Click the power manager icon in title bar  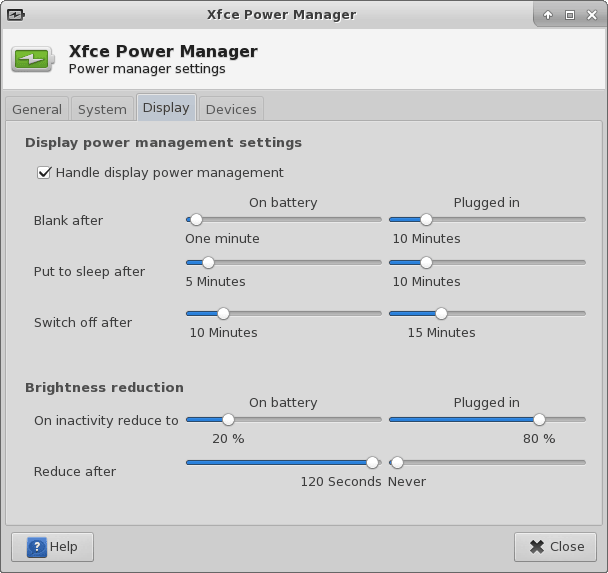coord(15,15)
